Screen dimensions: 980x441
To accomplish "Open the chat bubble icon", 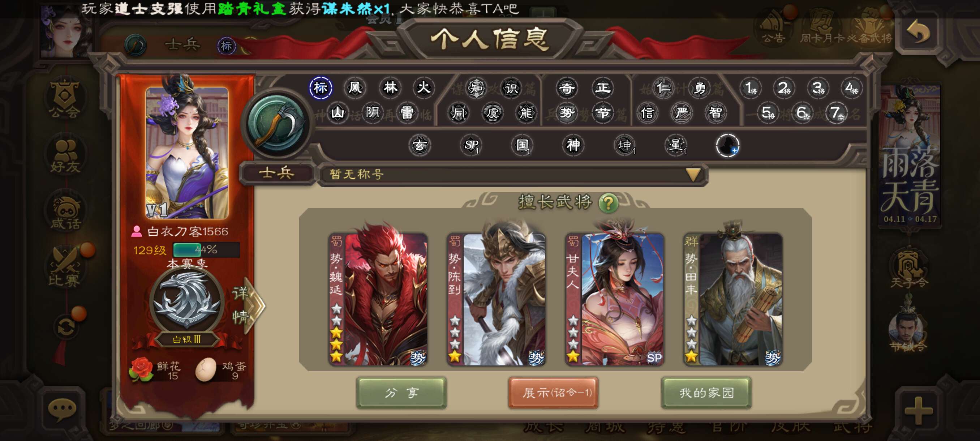I will click(x=62, y=410).
